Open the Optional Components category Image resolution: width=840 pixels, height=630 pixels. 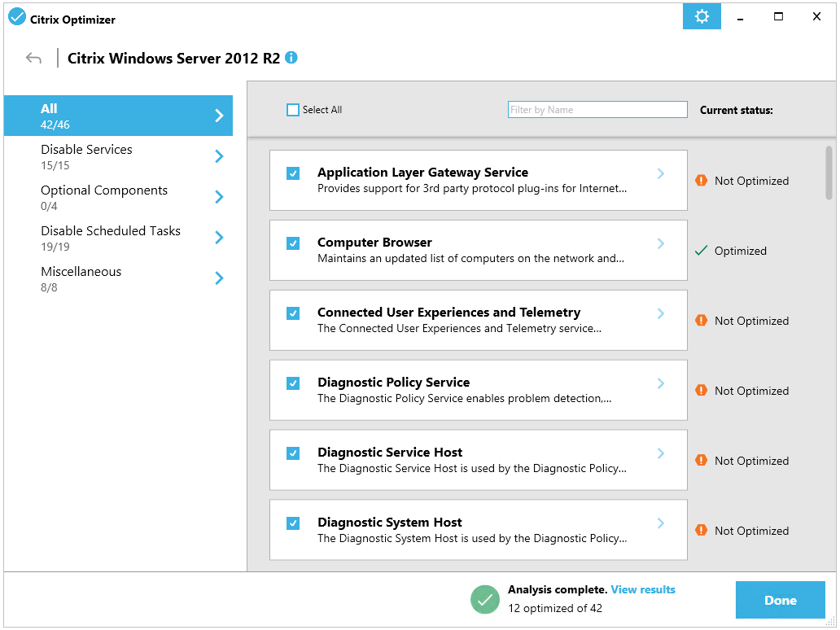(x=118, y=197)
